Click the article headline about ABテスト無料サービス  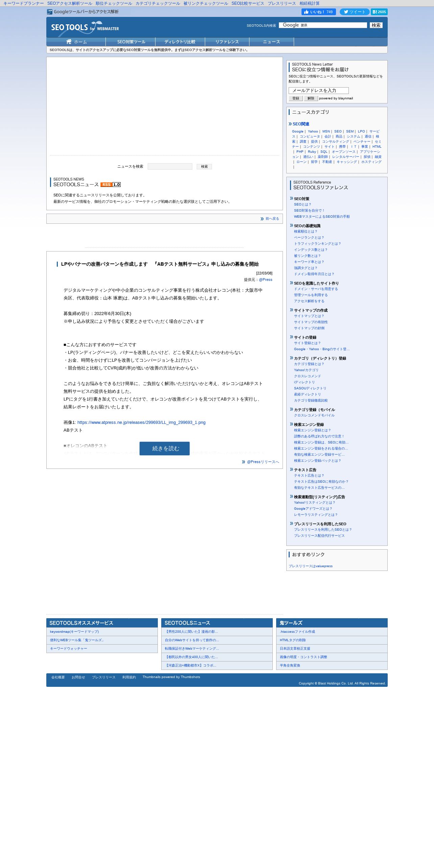click(x=160, y=264)
